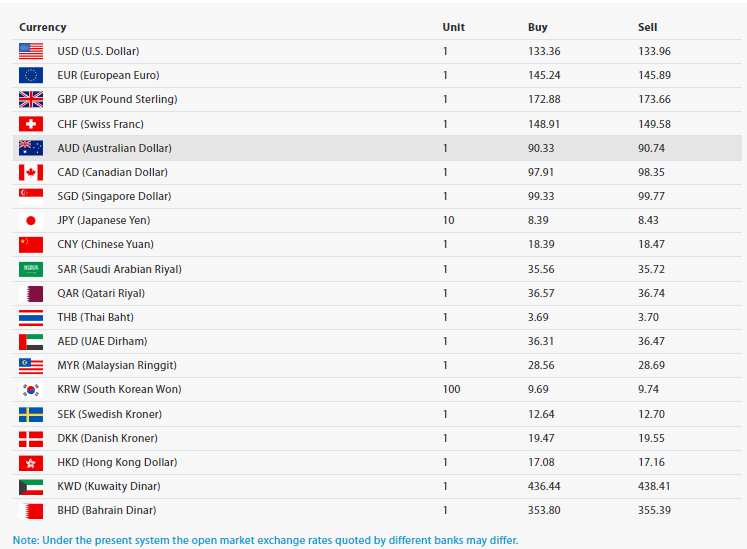This screenshot has height=549, width=747.
Task: Click the South Korean flag icon
Action: click(31, 390)
